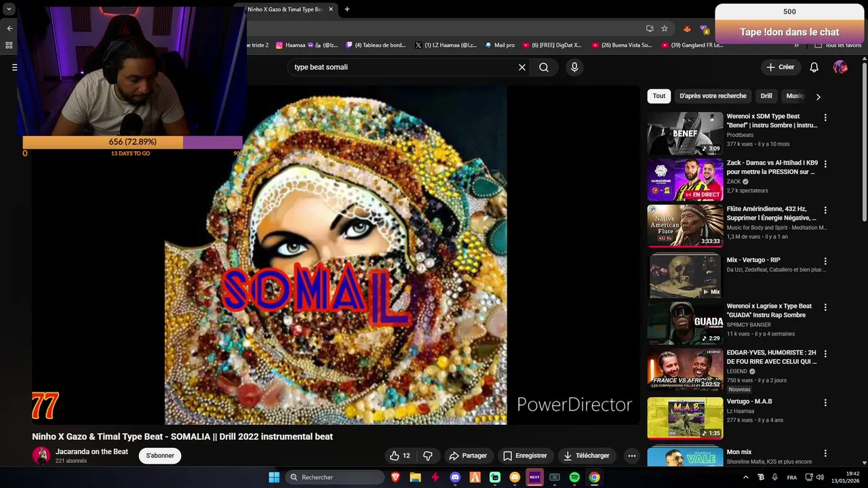Click the Vertugo - M.A.B video title

coord(749,401)
